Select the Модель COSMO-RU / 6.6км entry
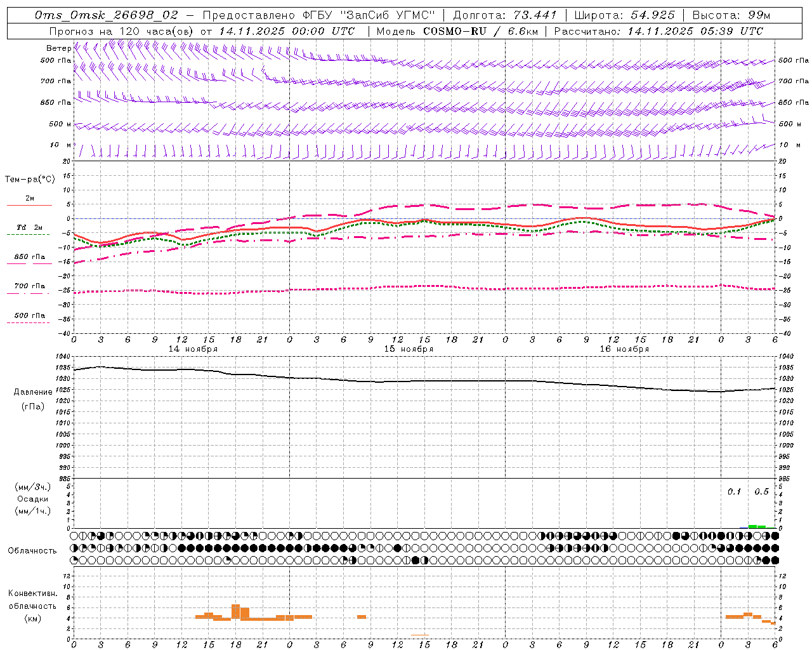The height and width of the screenshot is (650, 812). (457, 31)
